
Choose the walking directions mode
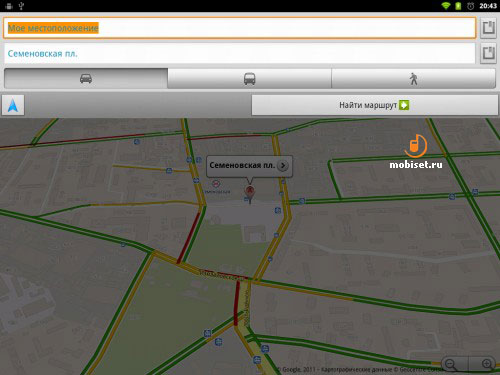pyautogui.click(x=414, y=79)
